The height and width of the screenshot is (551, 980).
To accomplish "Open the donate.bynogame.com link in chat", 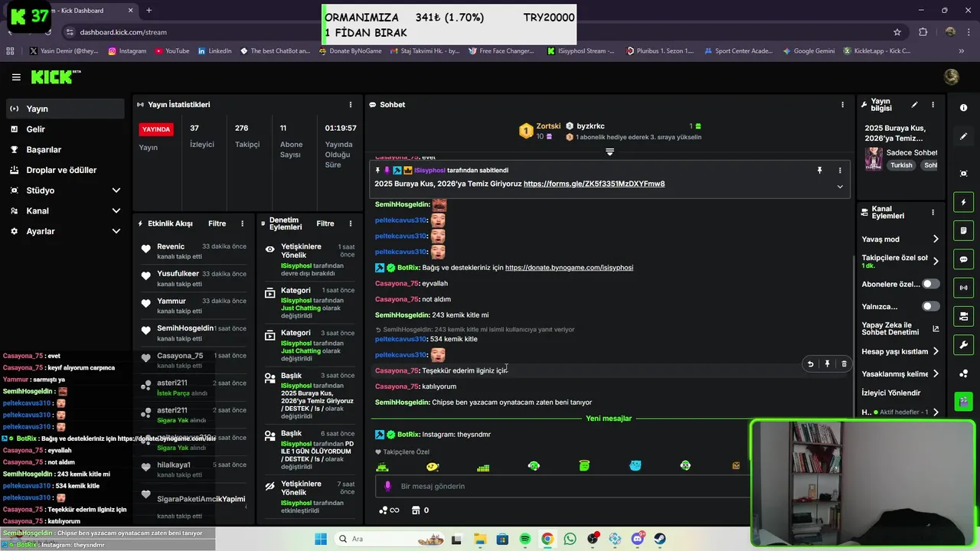I will point(569,268).
